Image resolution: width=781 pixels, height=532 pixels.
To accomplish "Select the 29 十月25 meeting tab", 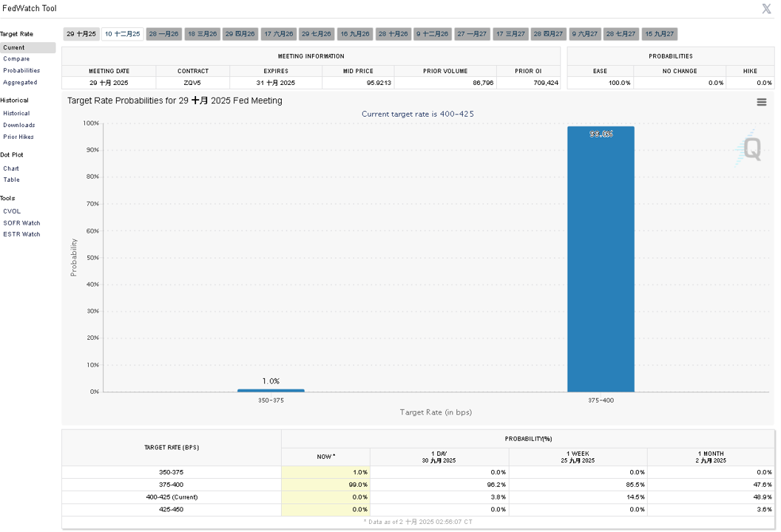I will tap(81, 34).
